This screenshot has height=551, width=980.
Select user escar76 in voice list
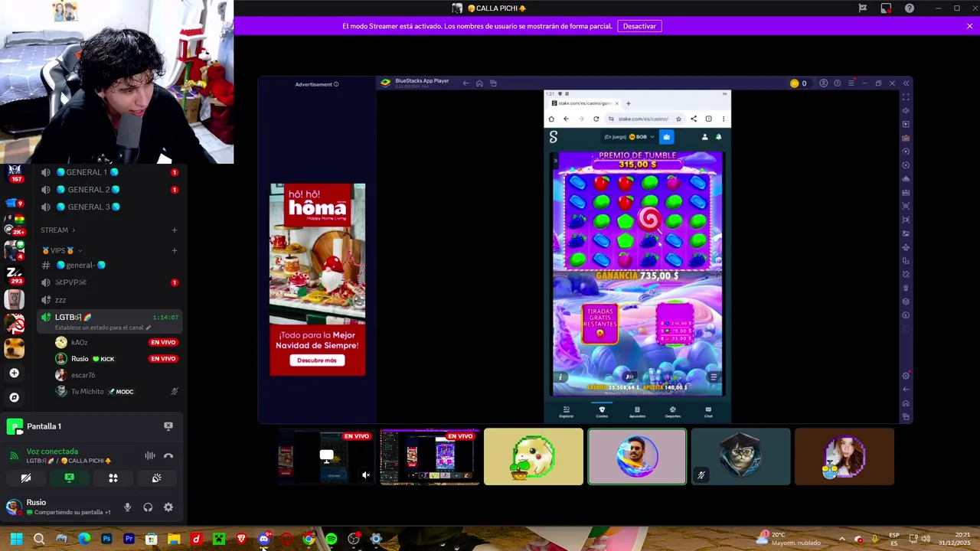(83, 375)
